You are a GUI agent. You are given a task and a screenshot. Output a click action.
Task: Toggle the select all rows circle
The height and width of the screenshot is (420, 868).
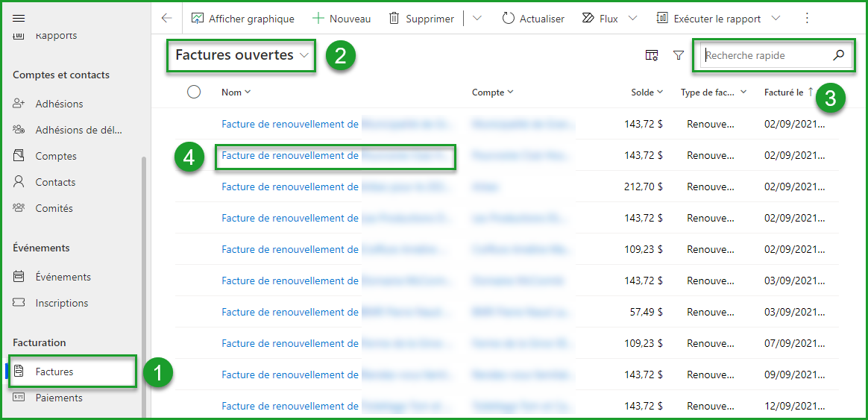pyautogui.click(x=194, y=92)
